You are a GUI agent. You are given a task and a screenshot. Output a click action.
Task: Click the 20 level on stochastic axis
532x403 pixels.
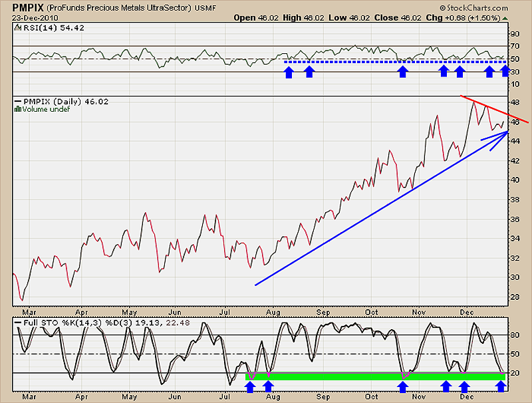pos(515,373)
